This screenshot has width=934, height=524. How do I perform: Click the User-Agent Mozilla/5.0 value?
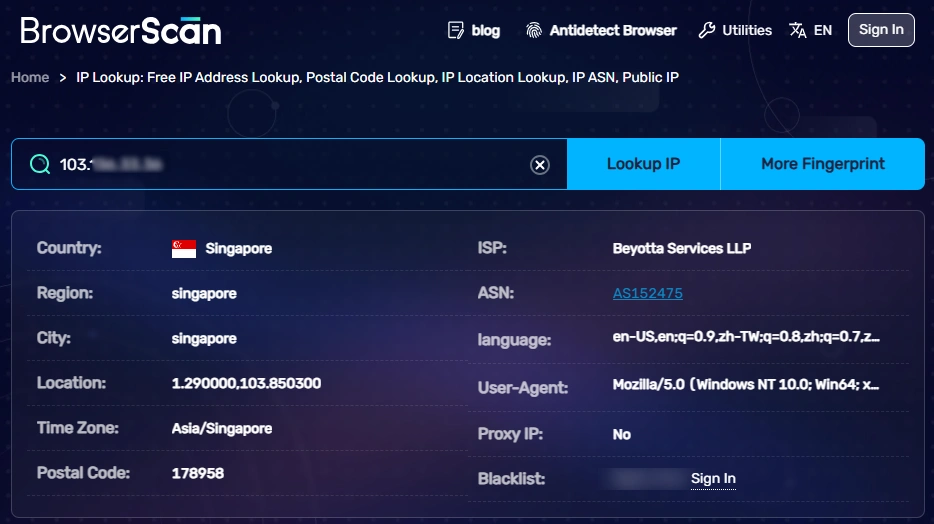746,385
